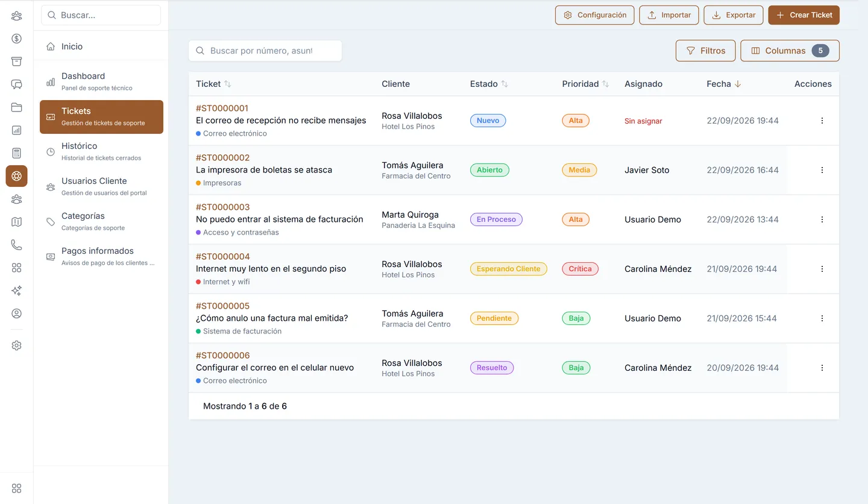Open the gear settings icon in the left rail
The width and height of the screenshot is (868, 504).
[16, 345]
